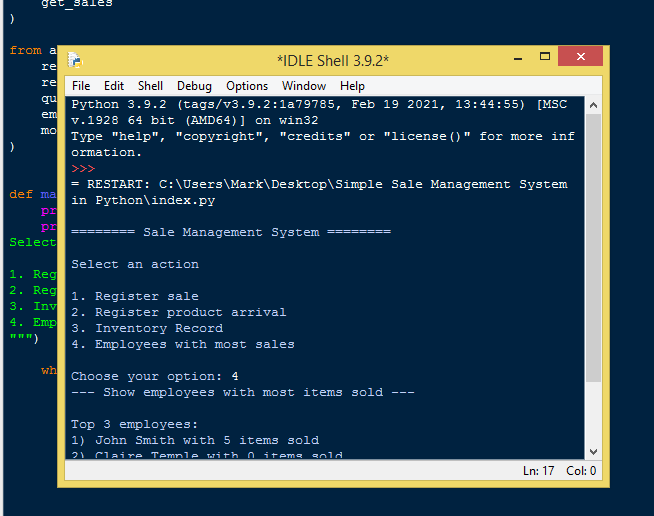This screenshot has width=654, height=516.
Task: Close the IDLE Shell window
Action: pos(580,57)
